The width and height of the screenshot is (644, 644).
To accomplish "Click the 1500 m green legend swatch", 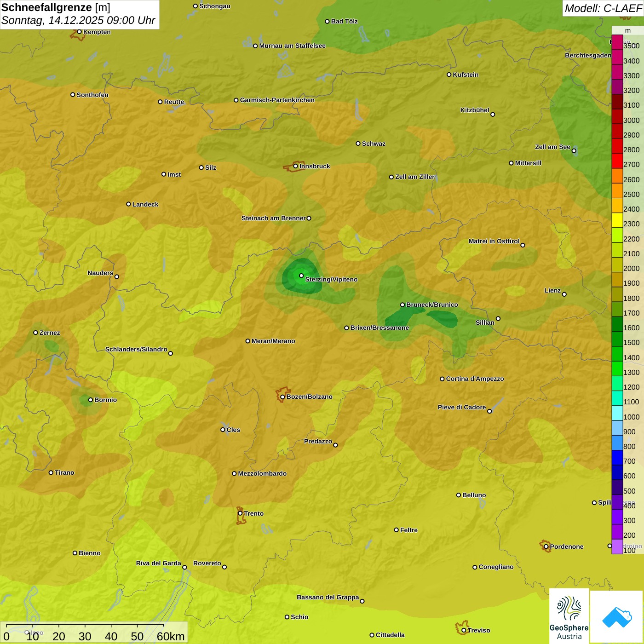I will pyautogui.click(x=617, y=339).
